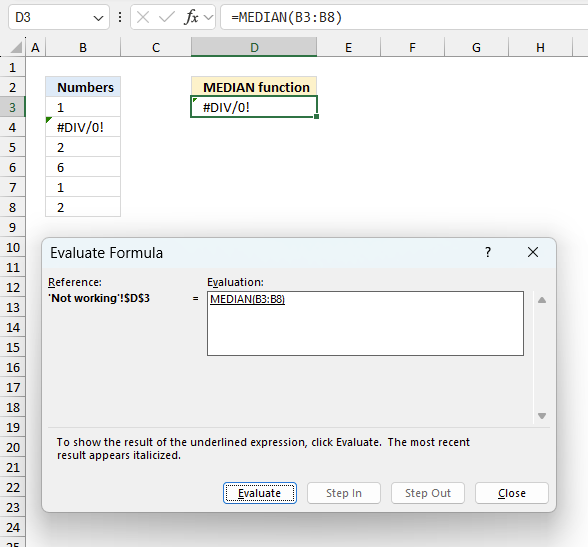This screenshot has width=588, height=547.
Task: Select column B header
Action: tap(83, 48)
